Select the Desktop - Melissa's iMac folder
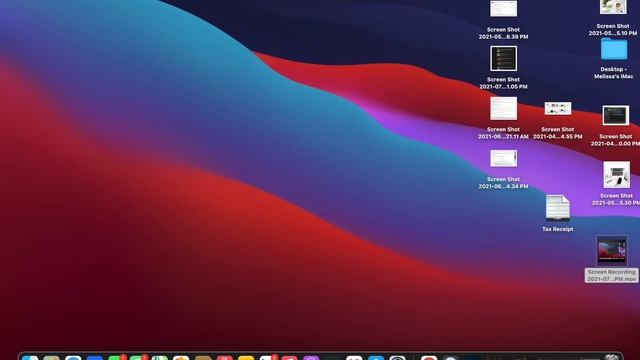The width and height of the screenshot is (640, 360). coord(614,49)
